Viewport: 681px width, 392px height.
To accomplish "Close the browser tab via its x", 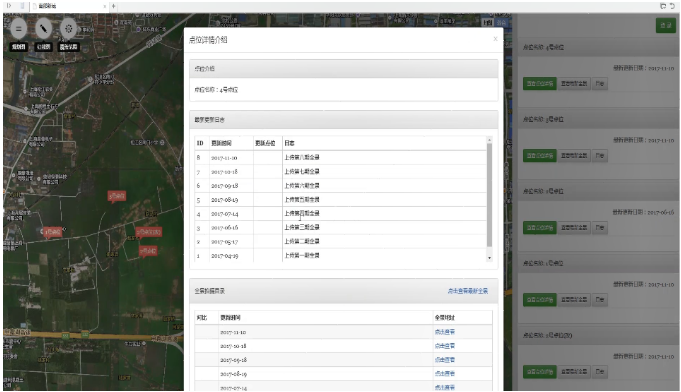I will pyautogui.click(x=104, y=6).
